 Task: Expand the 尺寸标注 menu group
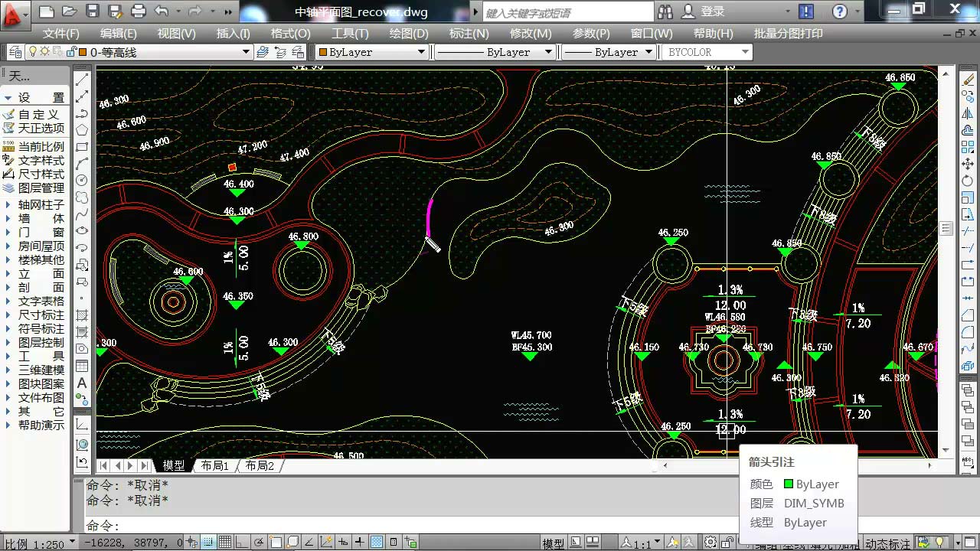[x=41, y=315]
